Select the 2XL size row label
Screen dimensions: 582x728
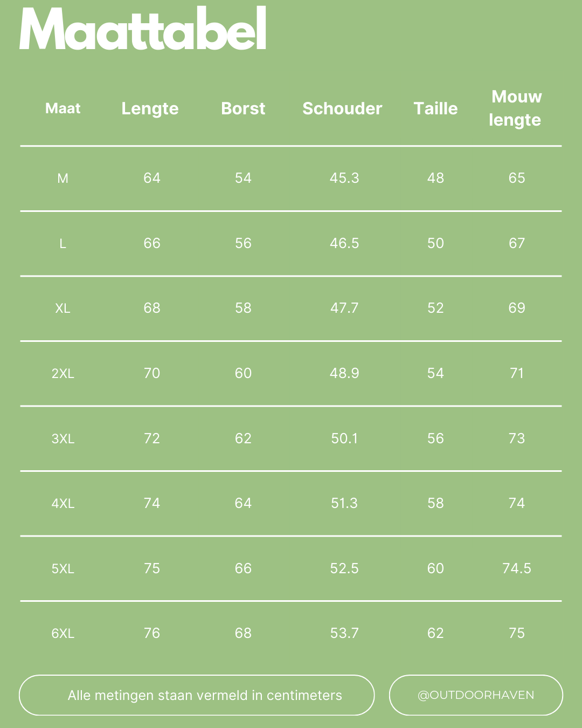point(63,373)
